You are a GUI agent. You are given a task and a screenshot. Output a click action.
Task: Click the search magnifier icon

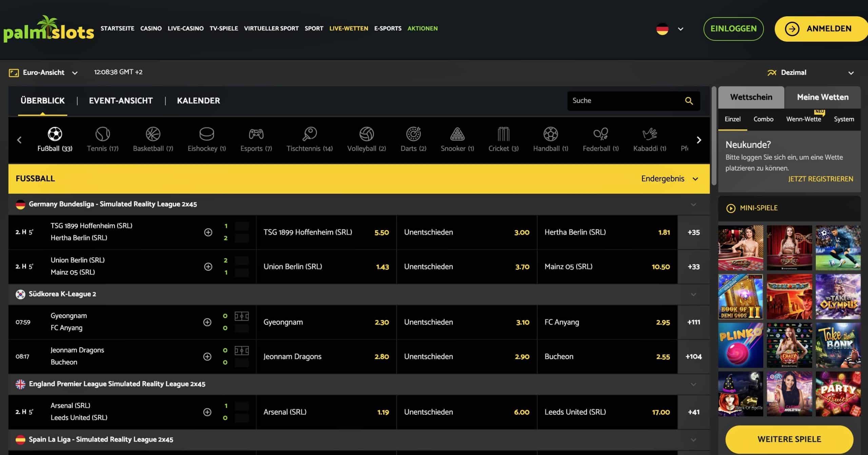coord(689,101)
